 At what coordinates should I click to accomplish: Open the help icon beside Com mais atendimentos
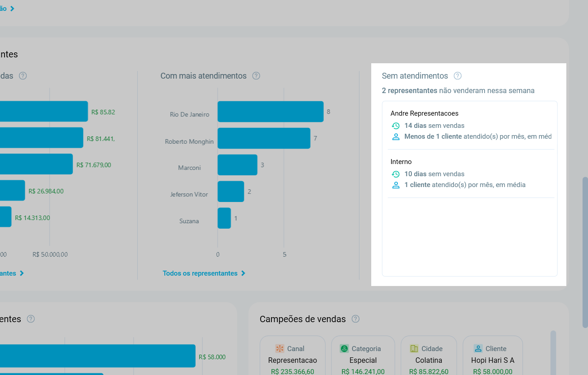(x=256, y=76)
